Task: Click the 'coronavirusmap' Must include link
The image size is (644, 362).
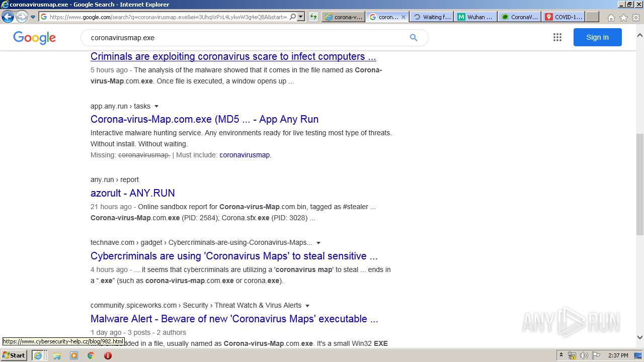Action: point(245,155)
